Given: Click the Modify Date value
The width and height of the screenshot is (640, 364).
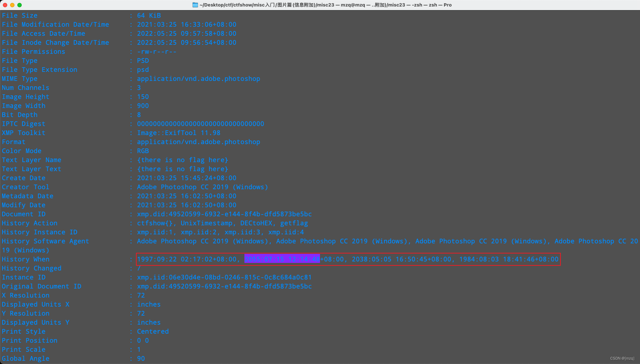Looking at the screenshot, I should (x=187, y=205).
